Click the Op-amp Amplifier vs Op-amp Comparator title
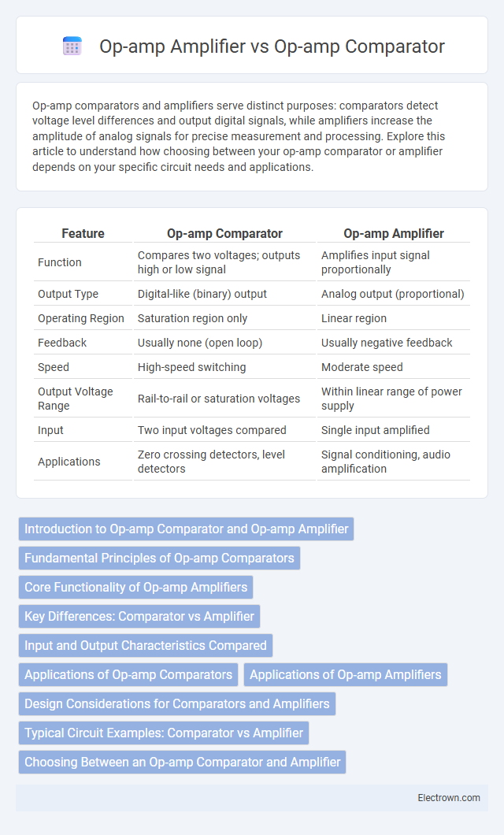Screen dimensions: 504x835 tap(272, 46)
